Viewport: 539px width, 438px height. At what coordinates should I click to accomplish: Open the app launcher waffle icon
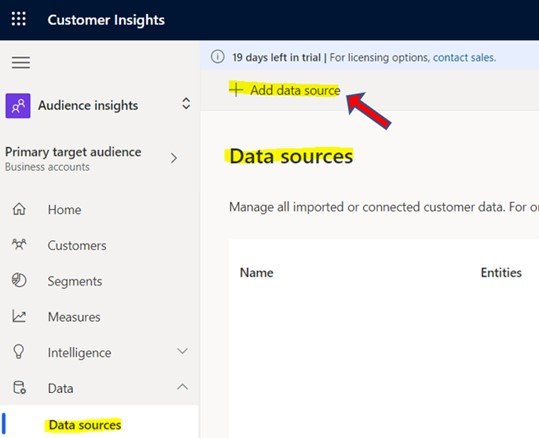(19, 19)
